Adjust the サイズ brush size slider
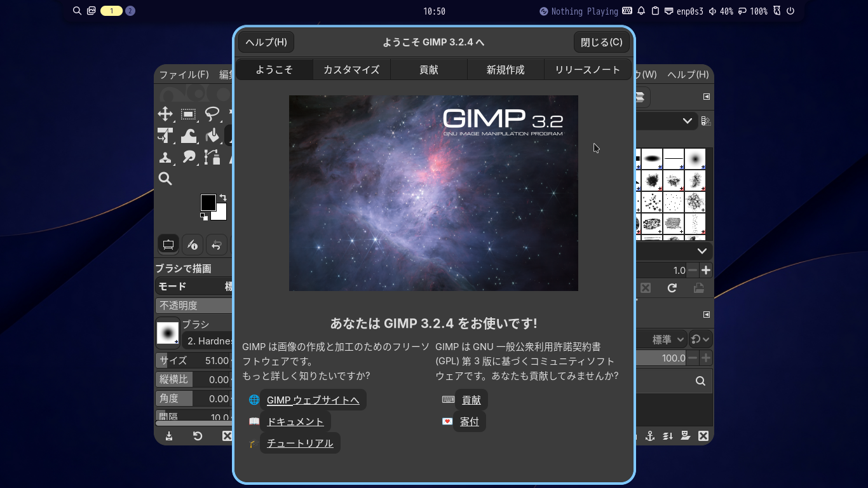This screenshot has width=868, height=488. click(194, 360)
